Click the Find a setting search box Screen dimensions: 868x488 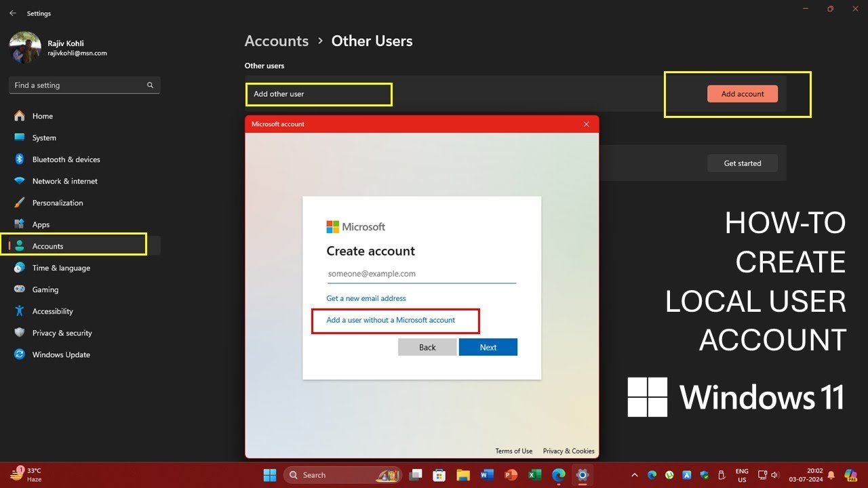84,85
